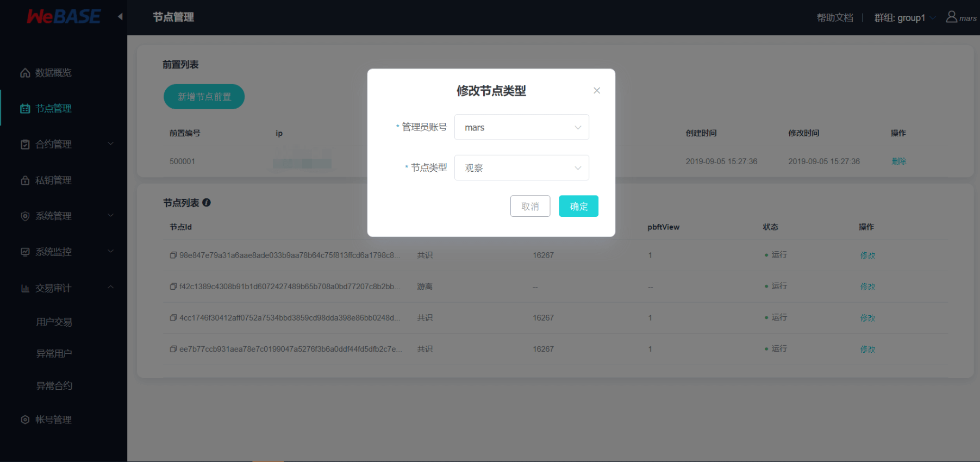Click 修改 for node ee7b77ccb931
Image resolution: width=980 pixels, height=462 pixels.
(x=867, y=349)
